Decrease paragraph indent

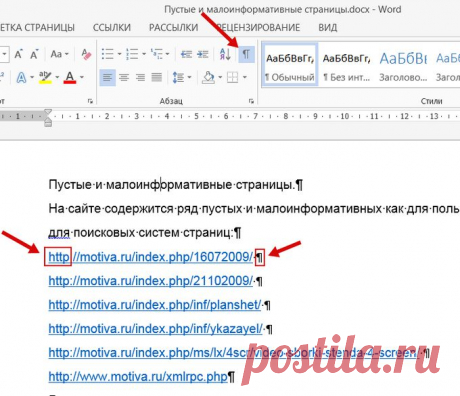click(x=186, y=54)
